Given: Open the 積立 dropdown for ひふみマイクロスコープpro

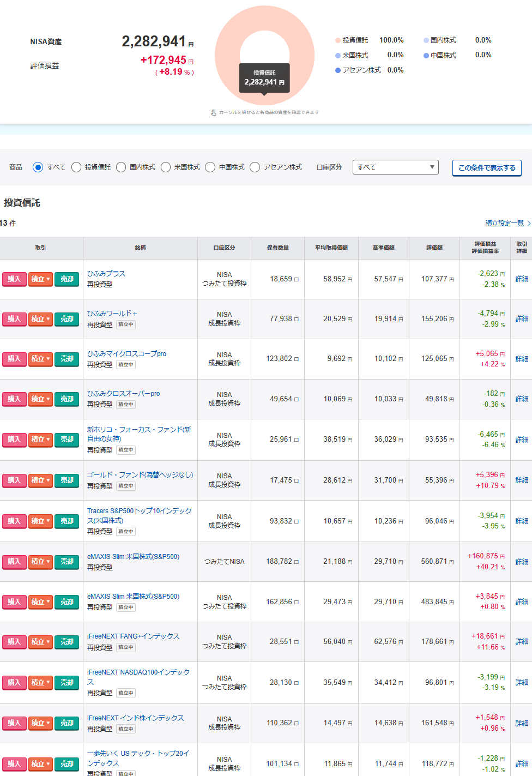Looking at the screenshot, I should click(40, 359).
